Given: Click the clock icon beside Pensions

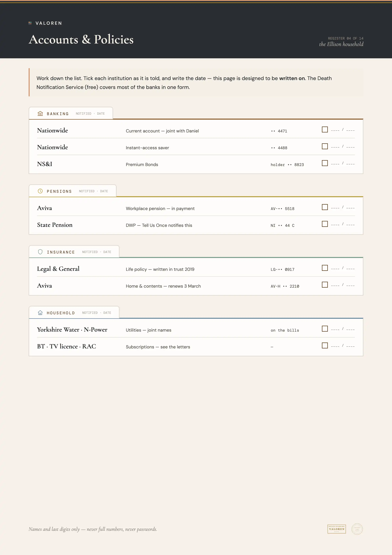Looking at the screenshot, I should [40, 191].
